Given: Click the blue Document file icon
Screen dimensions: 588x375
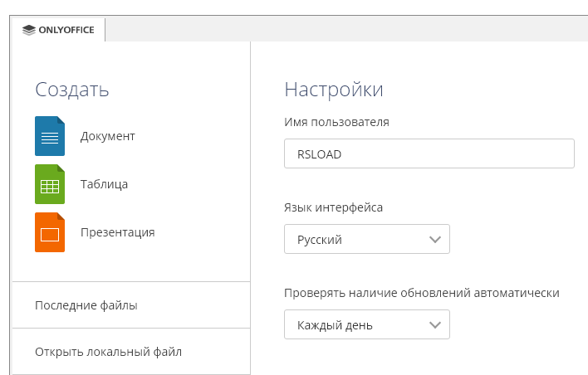Looking at the screenshot, I should pyautogui.click(x=50, y=136).
